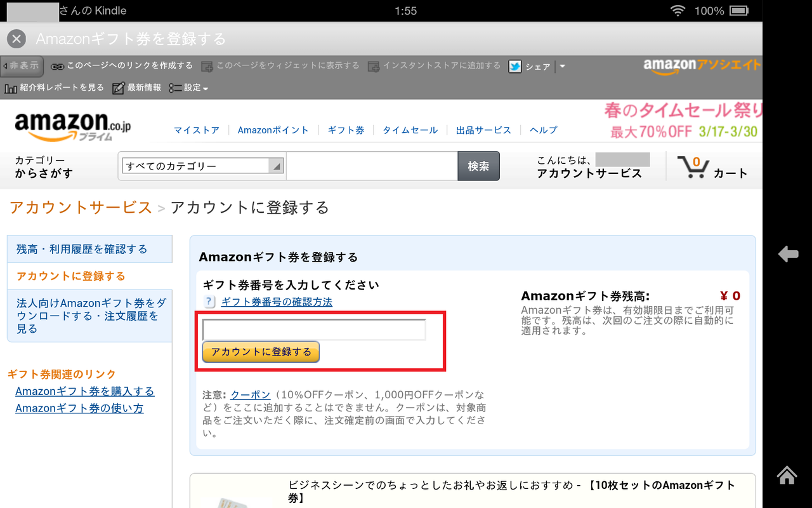Click the gift card number input field
Viewport: 812px width, 508px height.
click(314, 330)
